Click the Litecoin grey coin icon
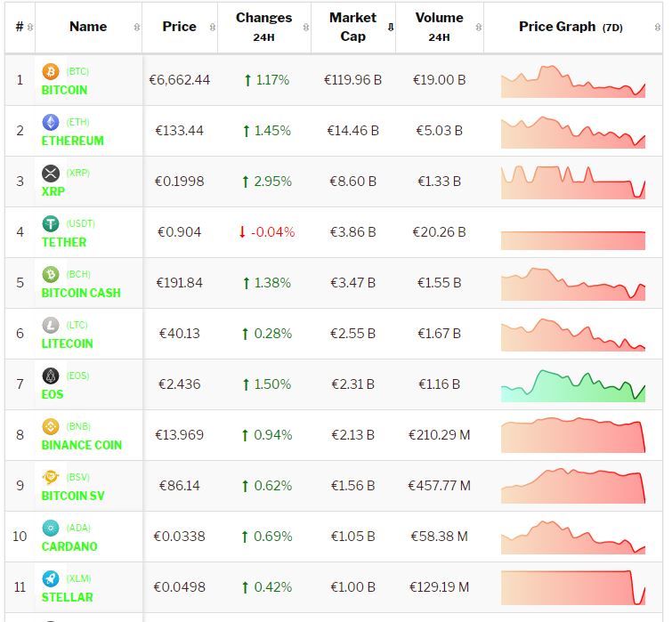This screenshot has width=672, height=622. pyautogui.click(x=51, y=325)
